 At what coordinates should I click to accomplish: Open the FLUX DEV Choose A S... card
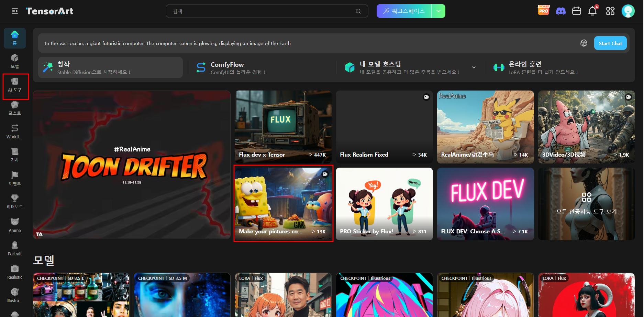[x=485, y=204]
